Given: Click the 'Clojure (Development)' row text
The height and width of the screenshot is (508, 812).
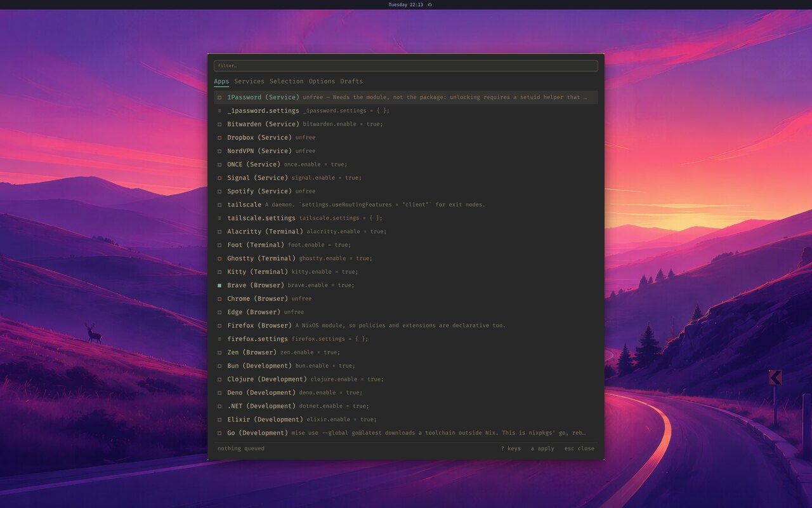Looking at the screenshot, I should tap(267, 379).
